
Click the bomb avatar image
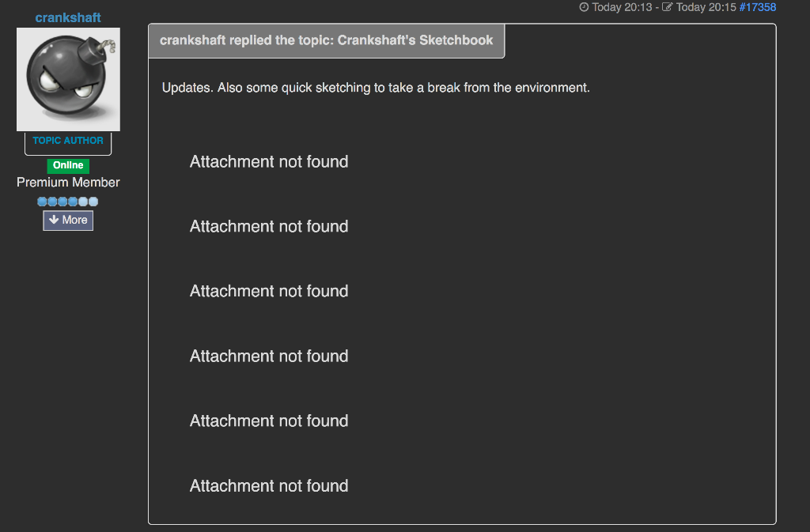point(68,80)
